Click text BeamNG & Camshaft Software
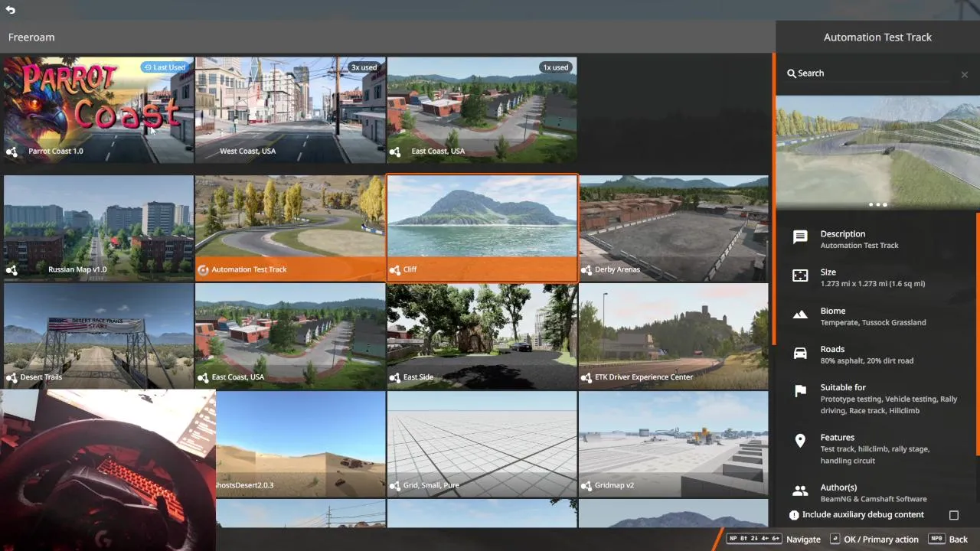The width and height of the screenshot is (980, 551). click(874, 499)
